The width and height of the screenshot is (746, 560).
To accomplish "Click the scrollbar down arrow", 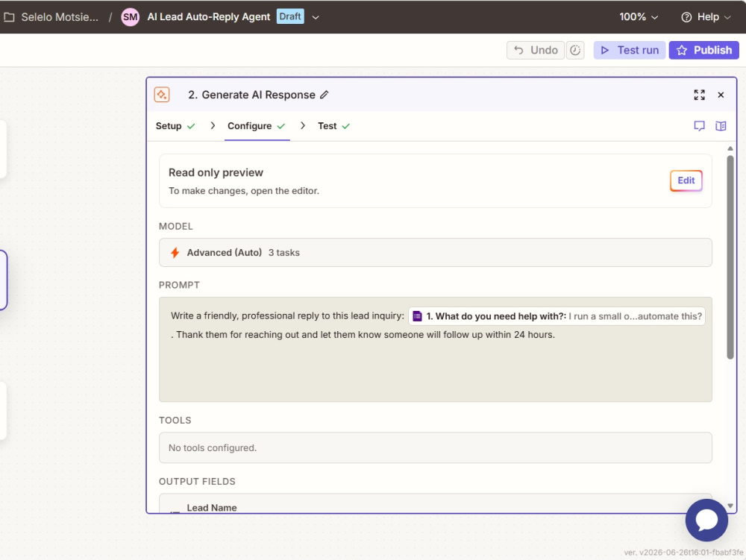I will click(730, 506).
